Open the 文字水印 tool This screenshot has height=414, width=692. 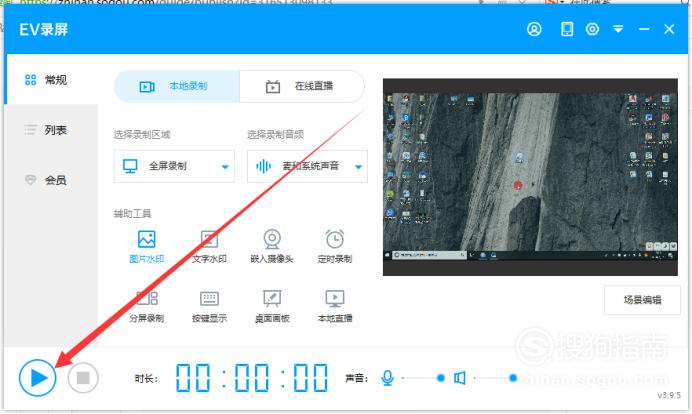209,247
